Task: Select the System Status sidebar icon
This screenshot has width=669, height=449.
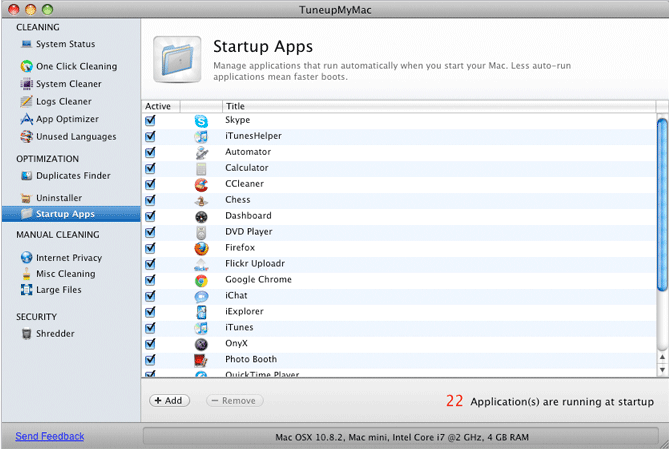Action: (26, 44)
